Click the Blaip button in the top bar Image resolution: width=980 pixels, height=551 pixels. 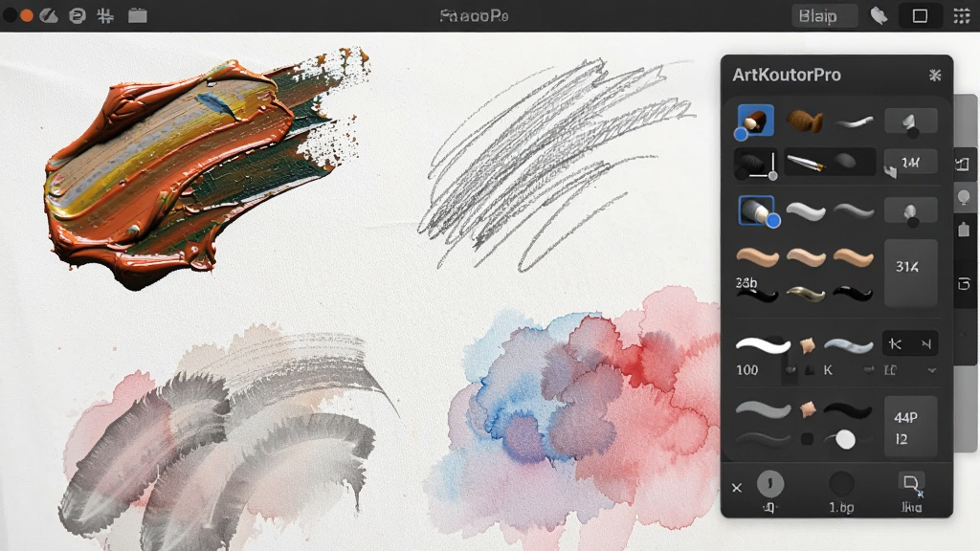coord(824,16)
